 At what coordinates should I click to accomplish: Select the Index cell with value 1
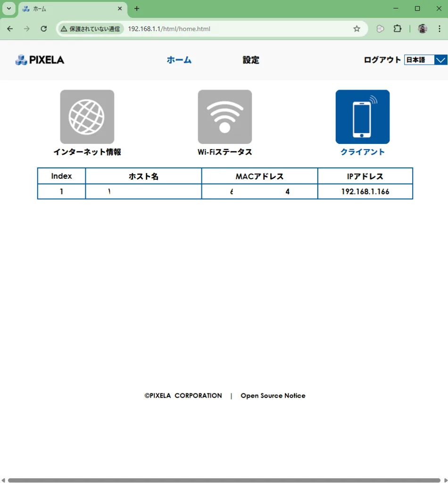[x=61, y=192]
